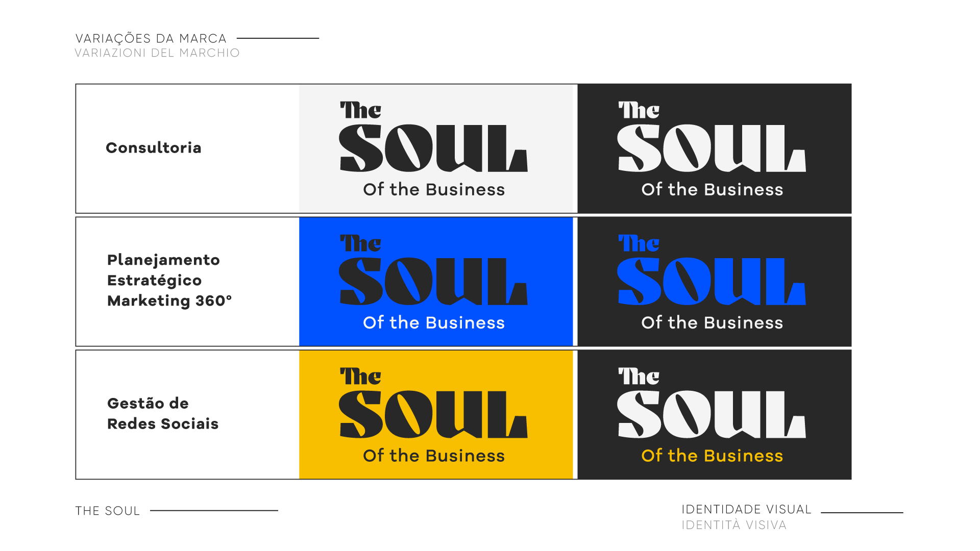Click the logo on yellow background

pyautogui.click(x=433, y=415)
